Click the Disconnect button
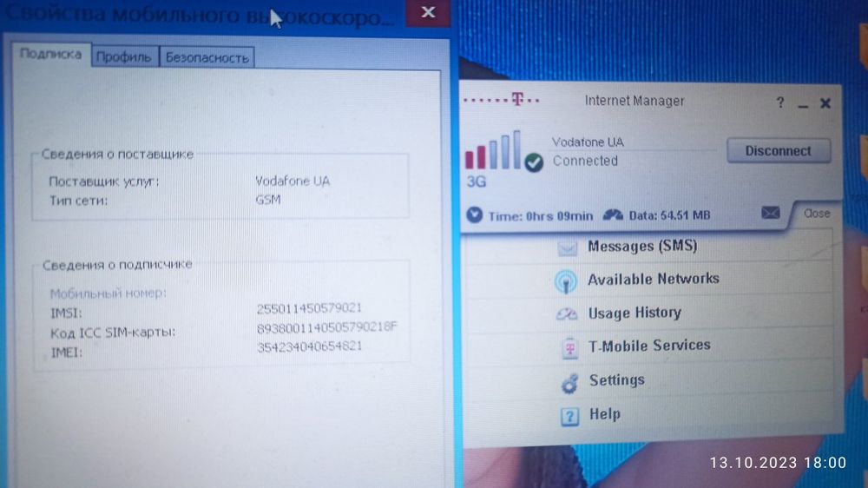Screen dimensions: 868x488 pos(779,151)
